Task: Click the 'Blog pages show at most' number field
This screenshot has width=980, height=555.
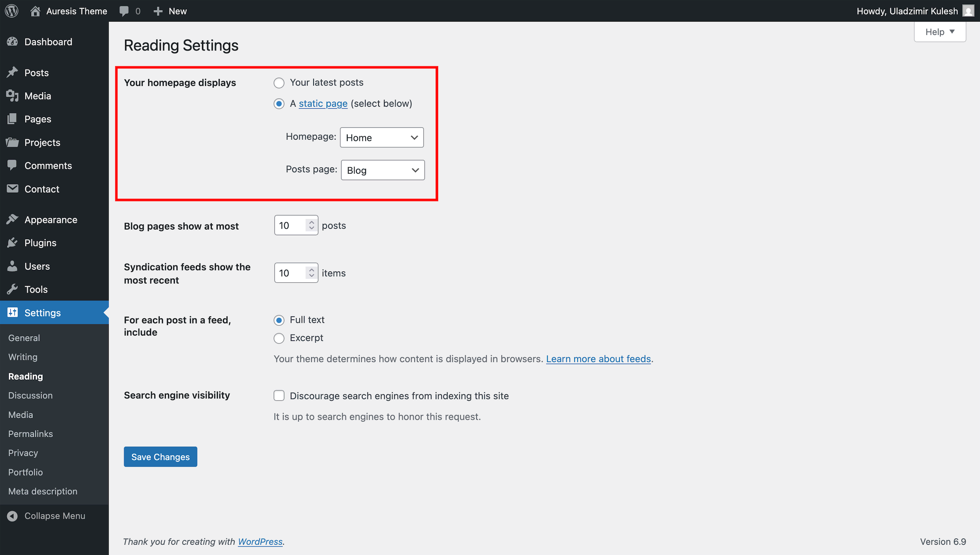Action: pyautogui.click(x=291, y=225)
